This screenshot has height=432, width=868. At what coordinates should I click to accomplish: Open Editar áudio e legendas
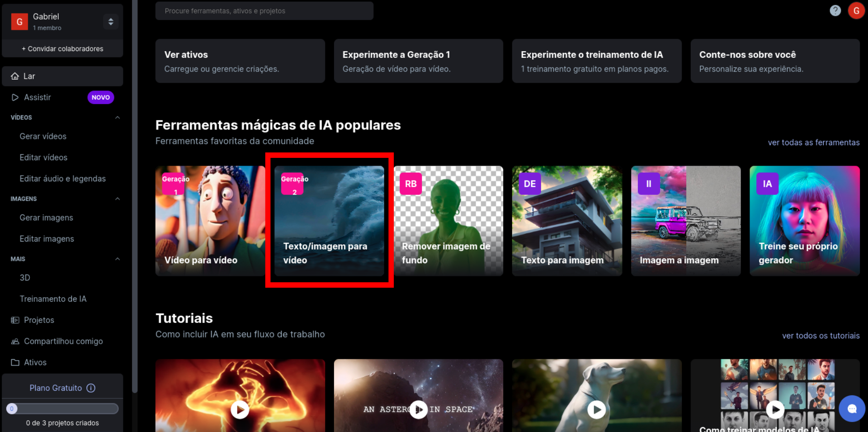(x=62, y=179)
